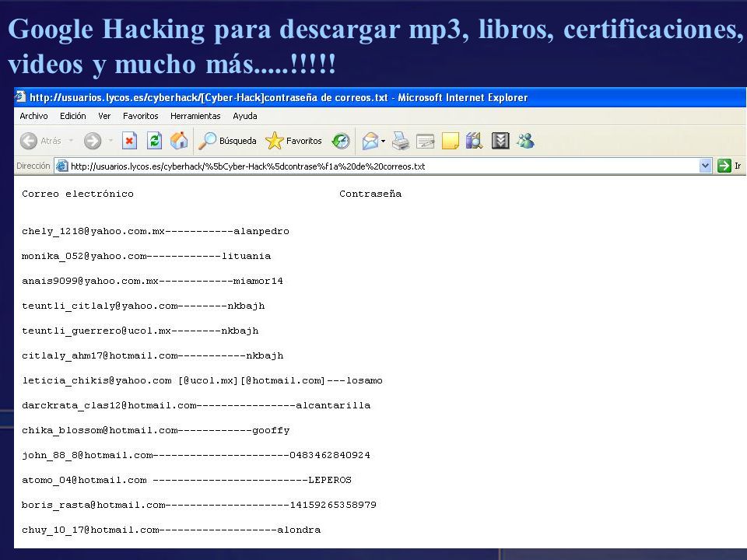Click the boris_rasta@hotmail.com line

[x=199, y=505]
